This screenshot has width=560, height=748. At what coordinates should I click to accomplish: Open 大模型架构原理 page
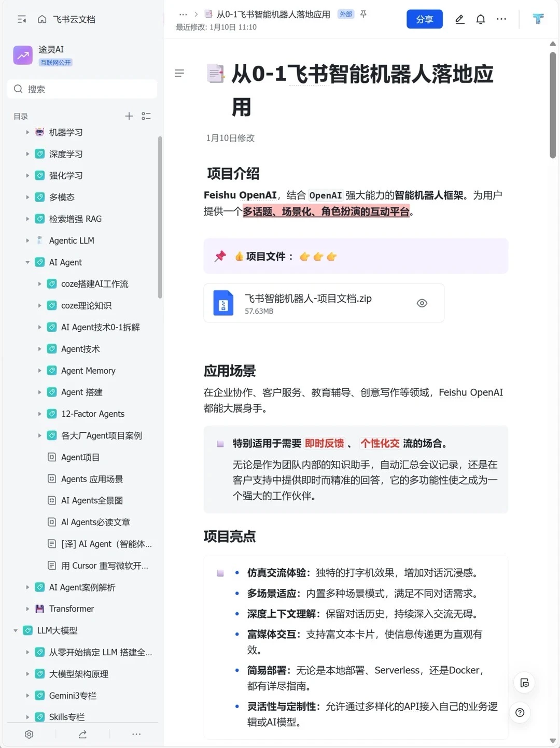coord(79,674)
